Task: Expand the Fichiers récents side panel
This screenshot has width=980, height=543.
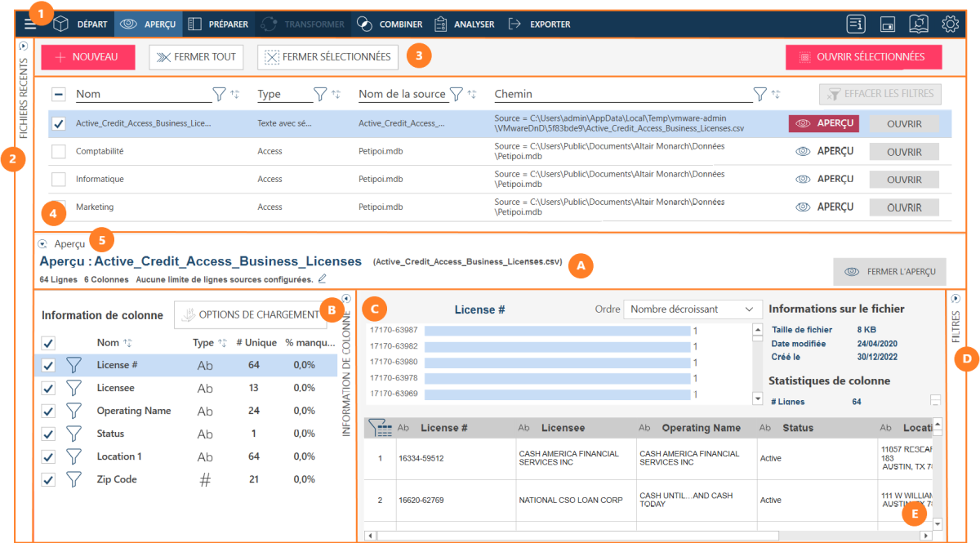Action: click(x=24, y=47)
